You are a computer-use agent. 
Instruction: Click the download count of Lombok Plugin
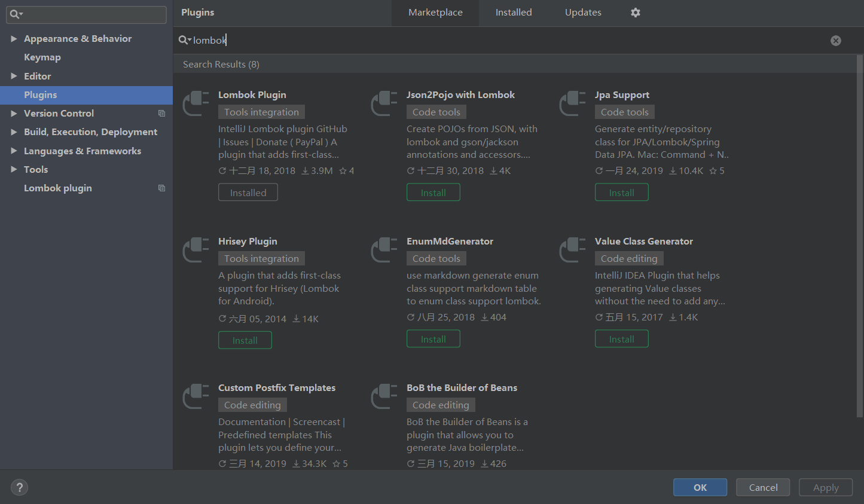317,171
